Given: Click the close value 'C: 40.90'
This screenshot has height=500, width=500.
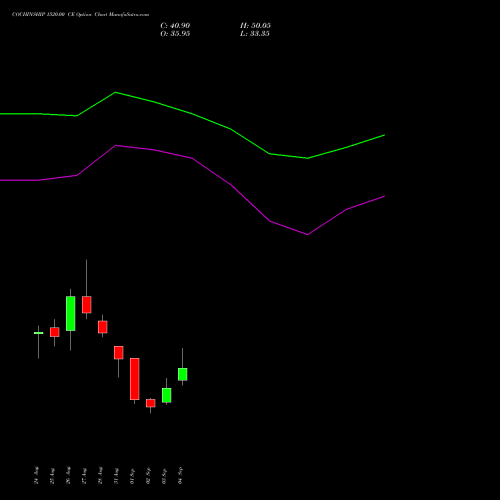Looking at the screenshot, I should [x=175, y=25].
